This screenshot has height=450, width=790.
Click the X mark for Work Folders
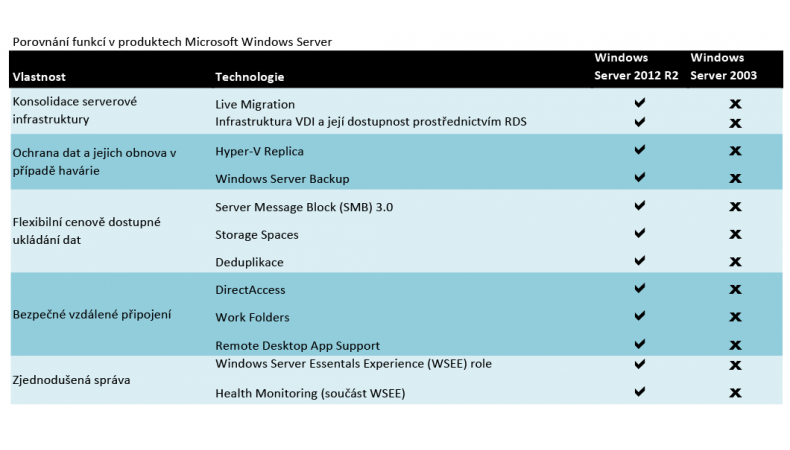[x=735, y=317]
